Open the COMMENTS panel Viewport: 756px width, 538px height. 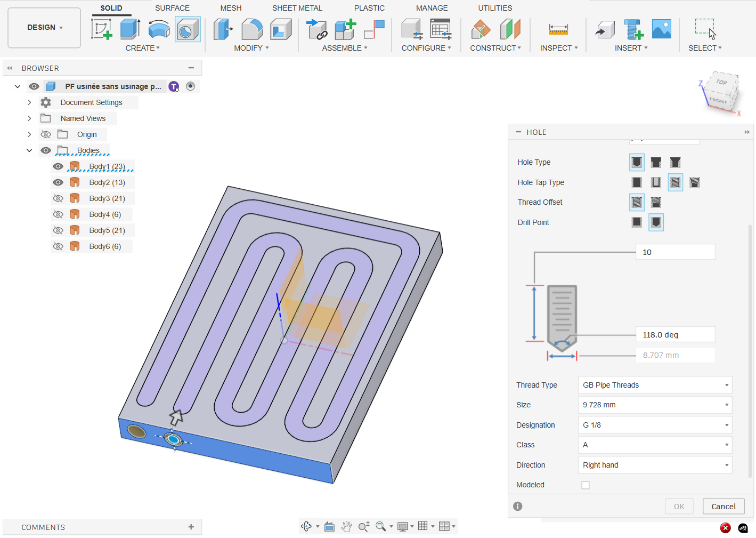click(x=43, y=527)
